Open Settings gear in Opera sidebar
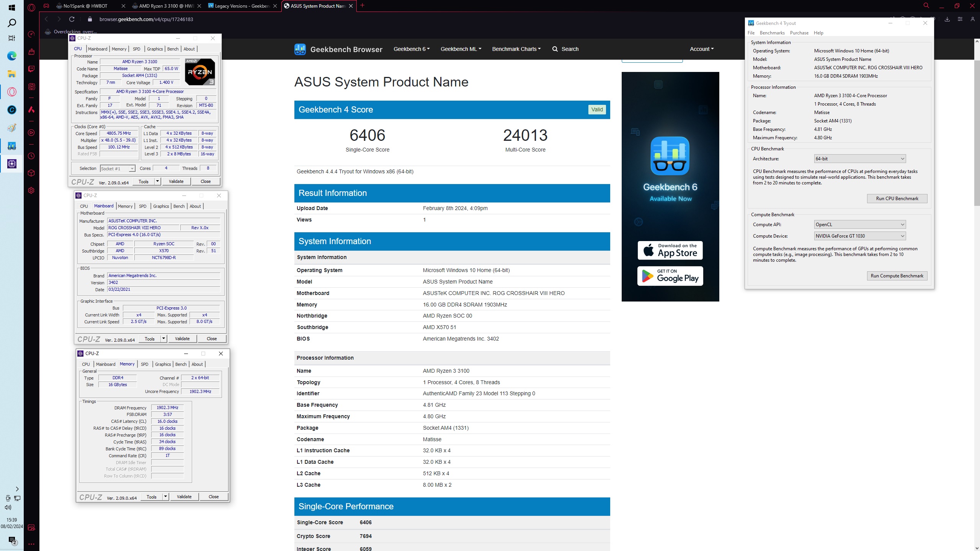980x551 pixels. coord(31,191)
